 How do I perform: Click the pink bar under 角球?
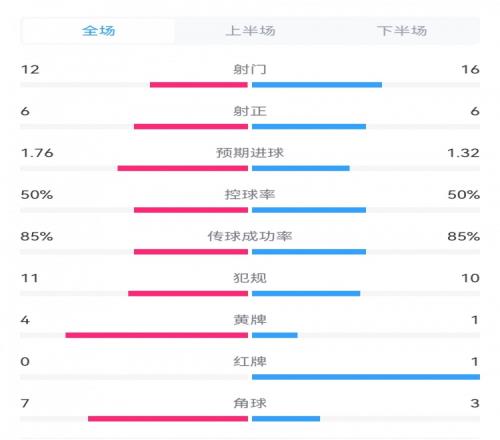pos(168,419)
